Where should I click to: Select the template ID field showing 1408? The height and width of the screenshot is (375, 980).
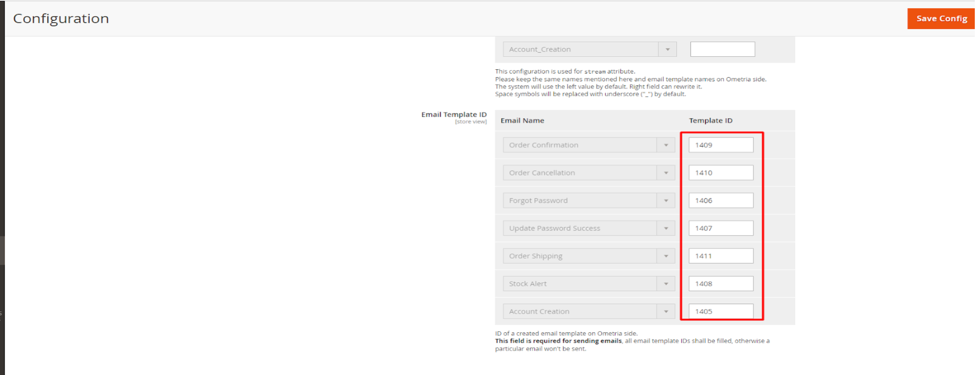721,284
